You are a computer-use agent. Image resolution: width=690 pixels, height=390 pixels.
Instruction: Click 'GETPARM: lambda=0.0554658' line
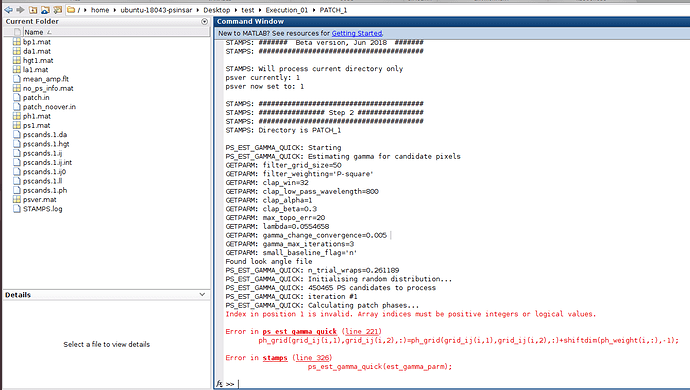pos(277,226)
